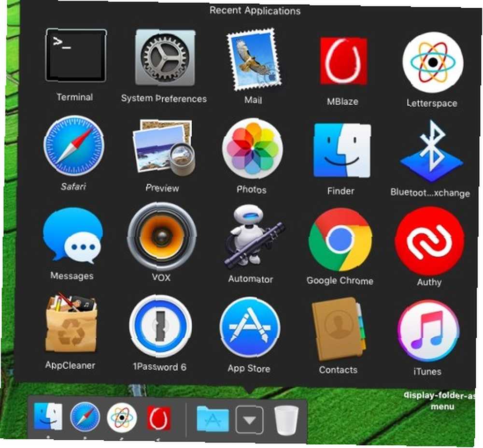Launch the iTunes icon

[x=428, y=332]
